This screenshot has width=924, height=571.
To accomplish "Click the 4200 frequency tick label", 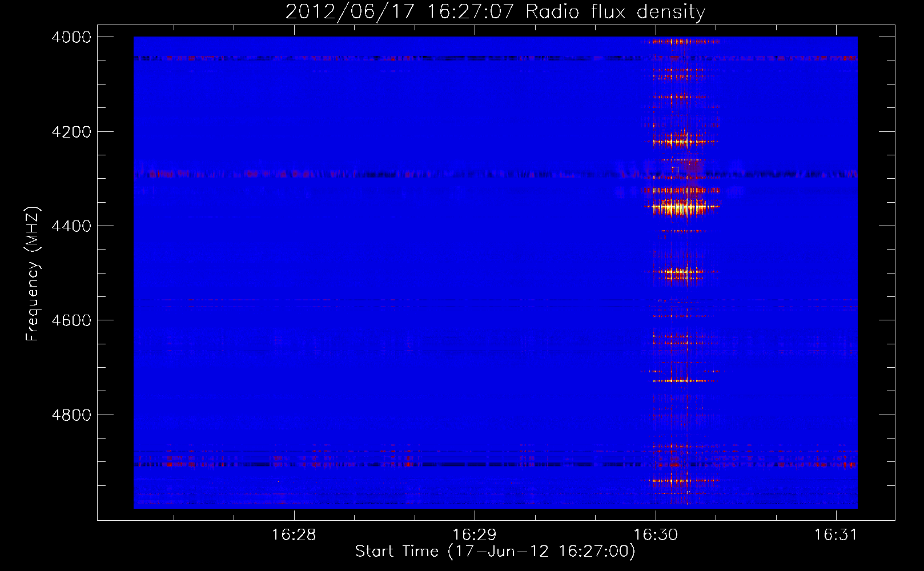I will (x=71, y=132).
